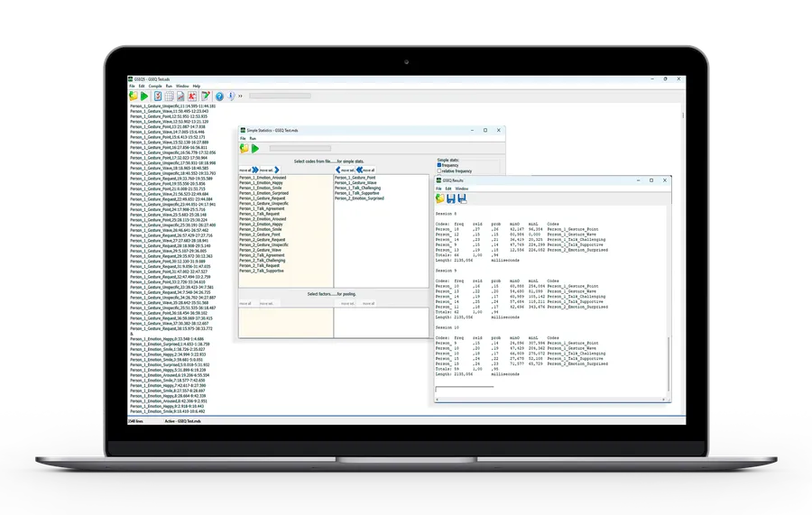Open File menu in main GSEQ window
Screen dimensions: 812x515
coord(132,86)
